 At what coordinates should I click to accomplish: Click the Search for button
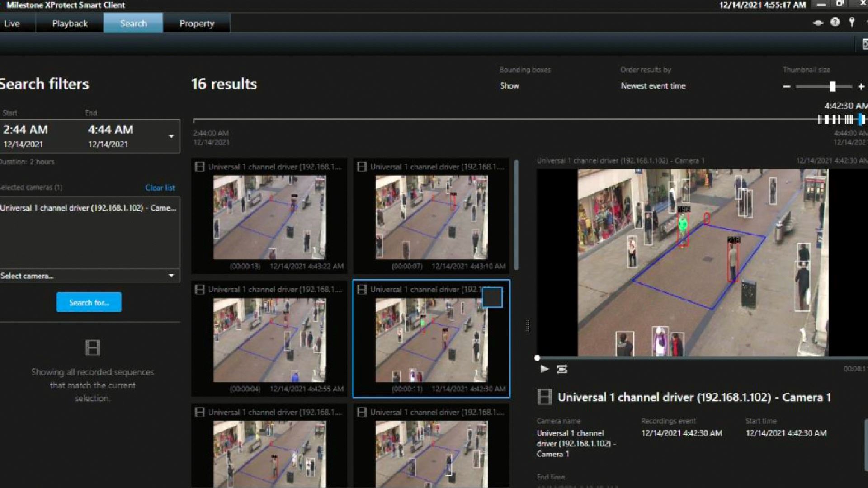click(x=89, y=302)
